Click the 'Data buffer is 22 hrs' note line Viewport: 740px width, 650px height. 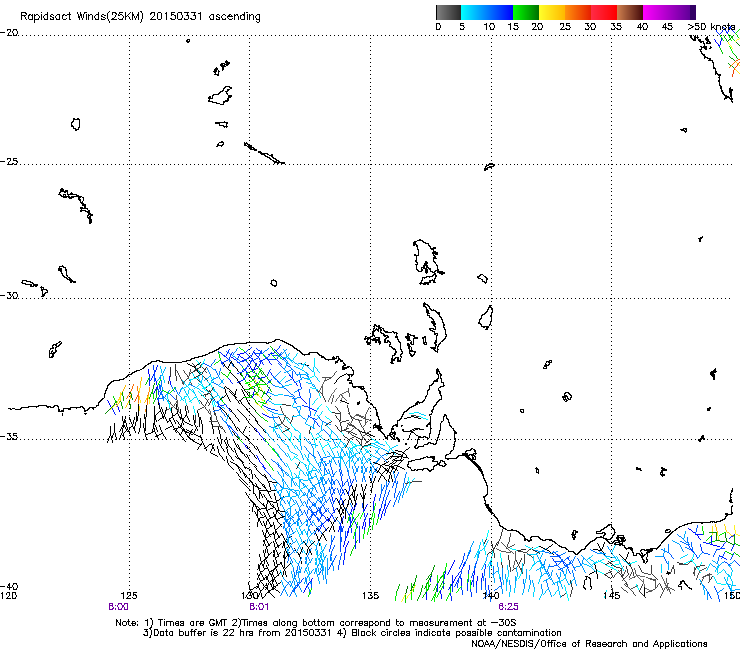(x=352, y=633)
